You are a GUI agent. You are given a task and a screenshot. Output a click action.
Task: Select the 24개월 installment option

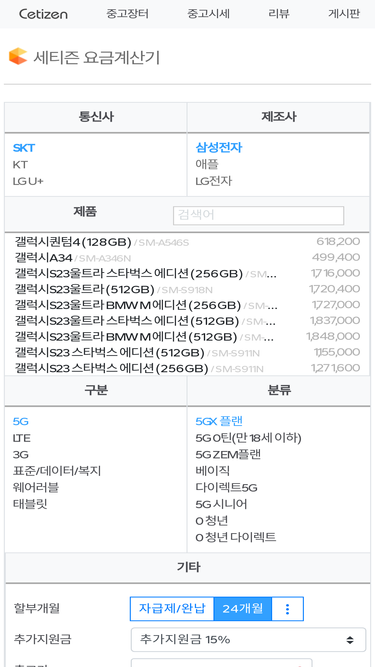[x=243, y=609]
